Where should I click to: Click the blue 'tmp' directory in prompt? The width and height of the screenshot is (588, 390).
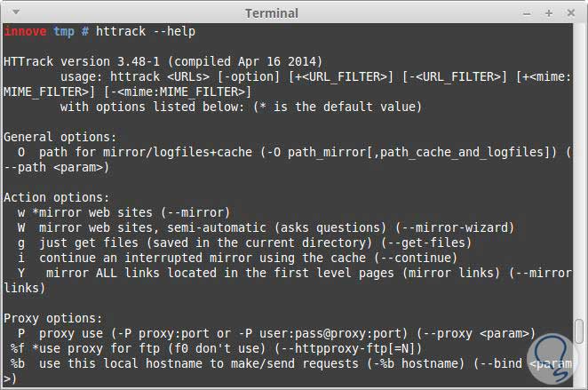(64, 31)
